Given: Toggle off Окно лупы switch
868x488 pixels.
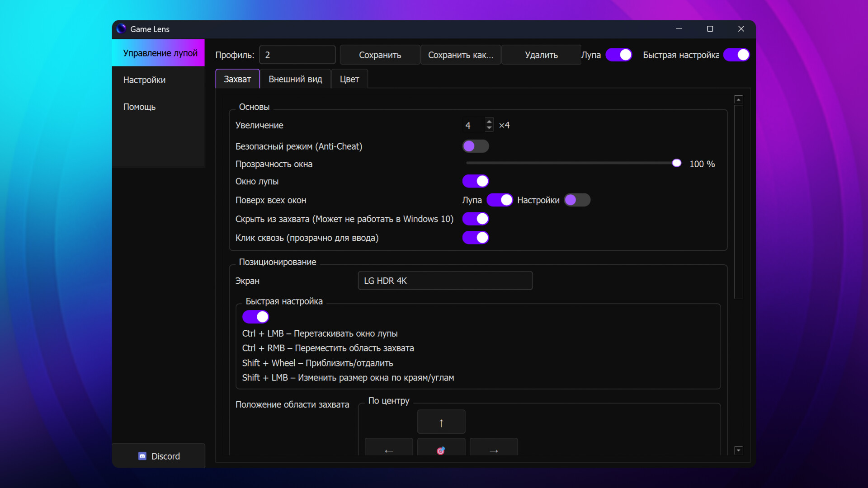Looking at the screenshot, I should 476,181.
